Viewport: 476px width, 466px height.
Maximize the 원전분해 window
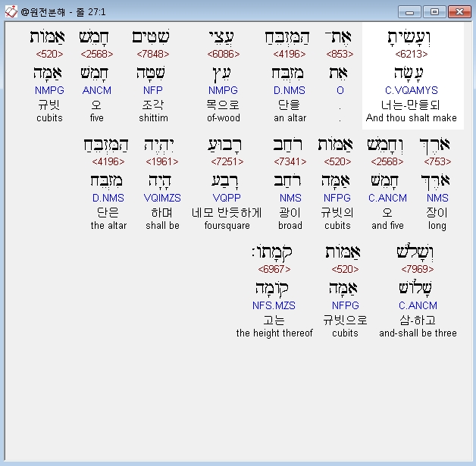tap(434, 12)
